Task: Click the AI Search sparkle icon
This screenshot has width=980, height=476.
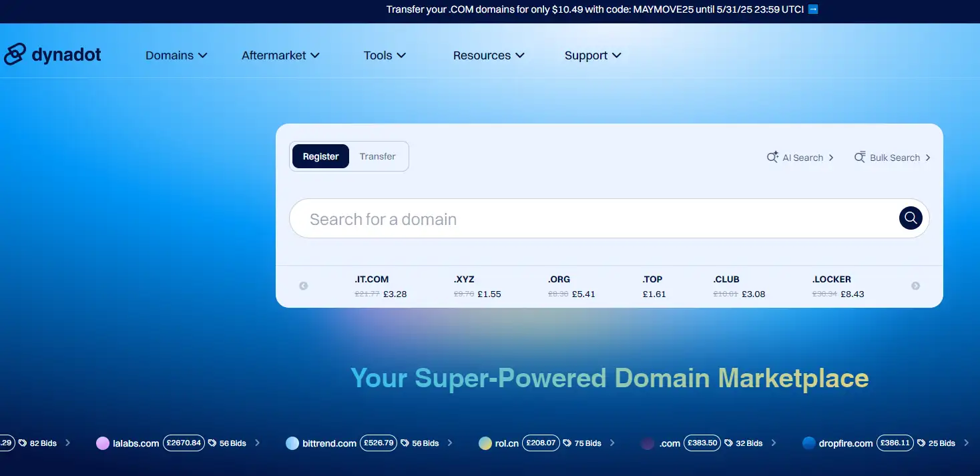Action: (772, 158)
